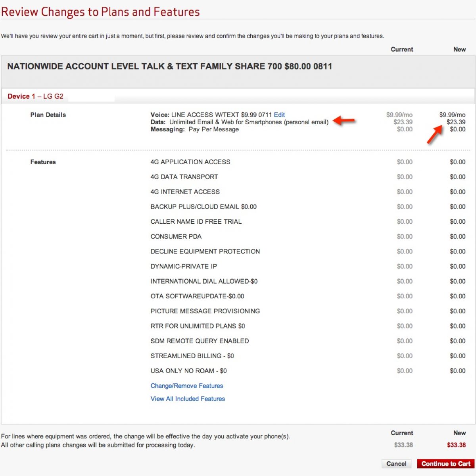This screenshot has width=476, height=476.
Task: Click the STREAMLINED BILLING - $0 feature
Action: pyautogui.click(x=192, y=356)
